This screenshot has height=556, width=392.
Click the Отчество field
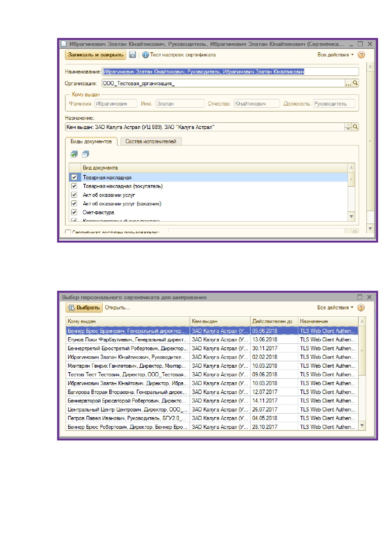pyautogui.click(x=257, y=104)
